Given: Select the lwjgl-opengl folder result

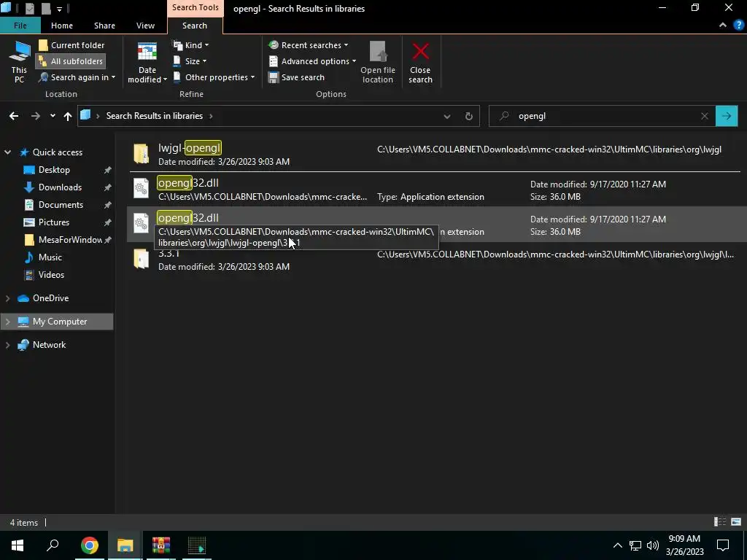Looking at the screenshot, I should point(435,155).
